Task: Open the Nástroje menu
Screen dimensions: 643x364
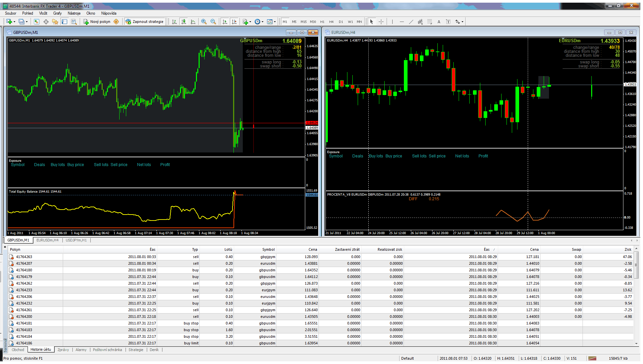Action: coord(74,13)
